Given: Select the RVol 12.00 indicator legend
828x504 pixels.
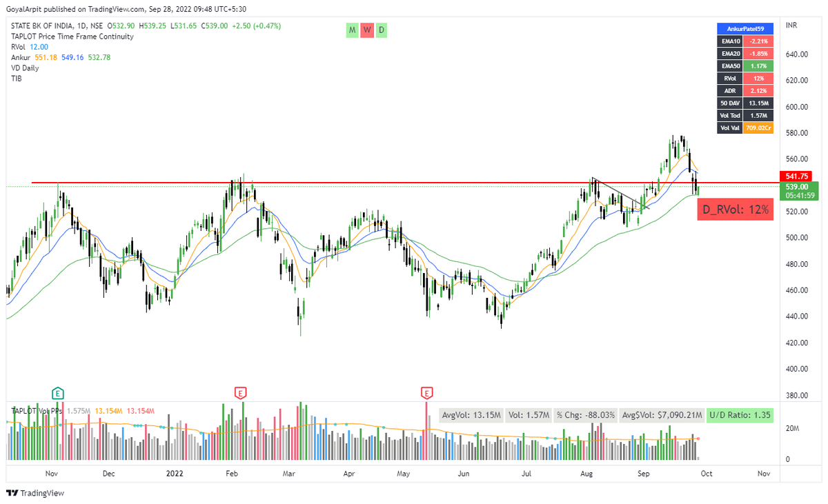Looking at the screenshot, I should (30, 47).
